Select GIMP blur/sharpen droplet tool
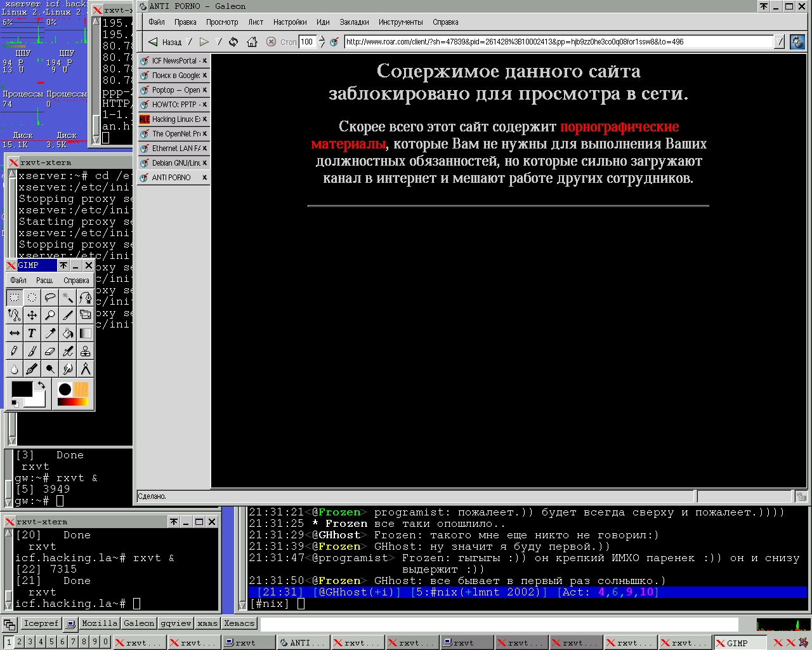Screen dimensions: 812x650 (14, 368)
